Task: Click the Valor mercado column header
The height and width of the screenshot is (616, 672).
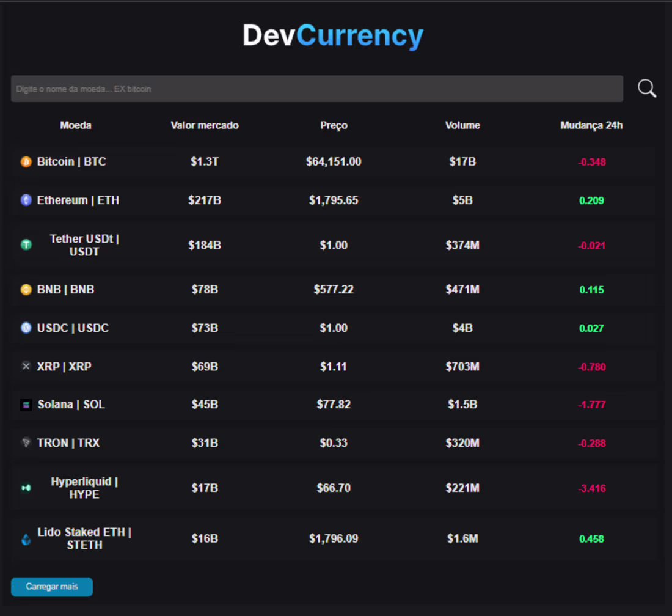Action: pyautogui.click(x=205, y=125)
